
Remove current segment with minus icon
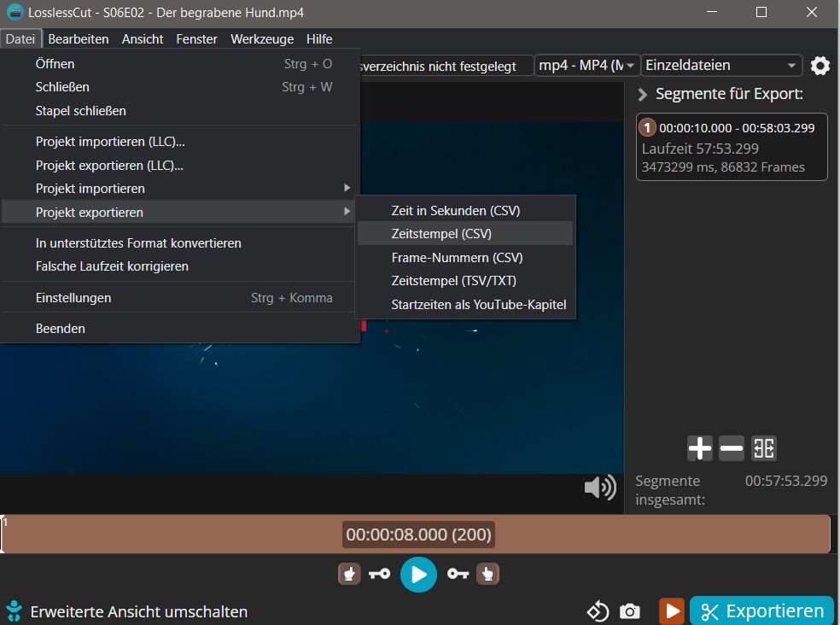pos(732,448)
